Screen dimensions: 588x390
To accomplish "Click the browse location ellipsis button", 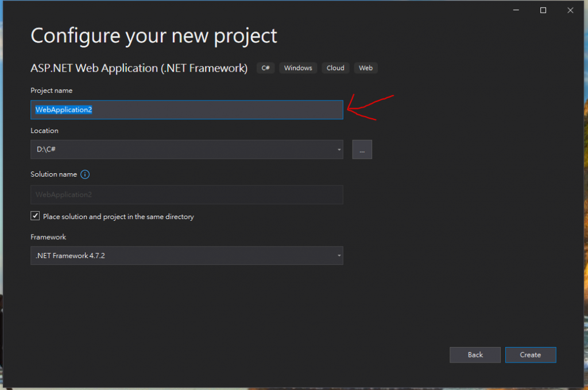I will click(362, 150).
